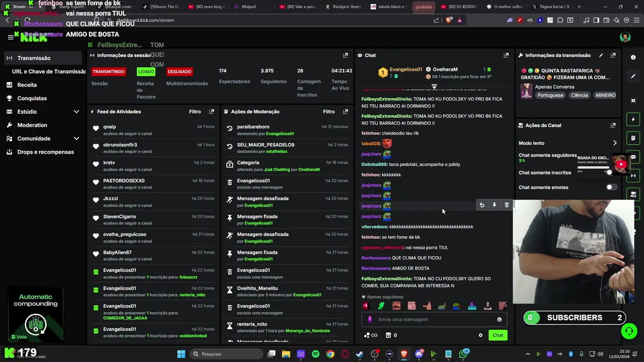Image resolution: width=644 pixels, height=362 pixels.
Task: Pop out Feed de Atividades panel
Action: tap(211, 112)
